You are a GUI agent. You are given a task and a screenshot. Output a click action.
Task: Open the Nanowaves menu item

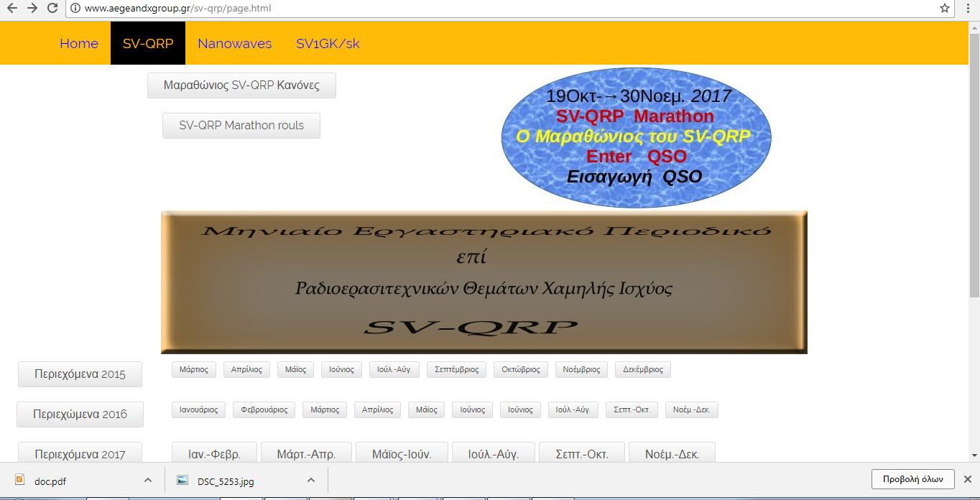(x=234, y=43)
